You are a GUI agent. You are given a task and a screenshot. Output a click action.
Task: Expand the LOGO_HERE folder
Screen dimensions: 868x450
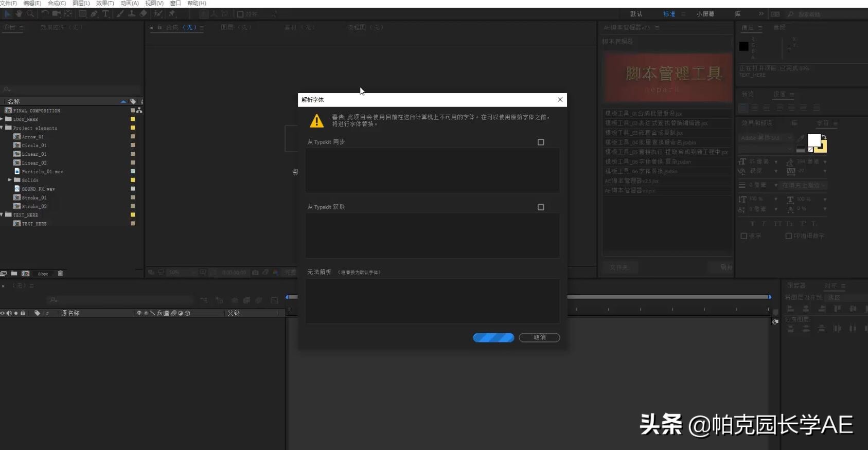click(x=2, y=119)
